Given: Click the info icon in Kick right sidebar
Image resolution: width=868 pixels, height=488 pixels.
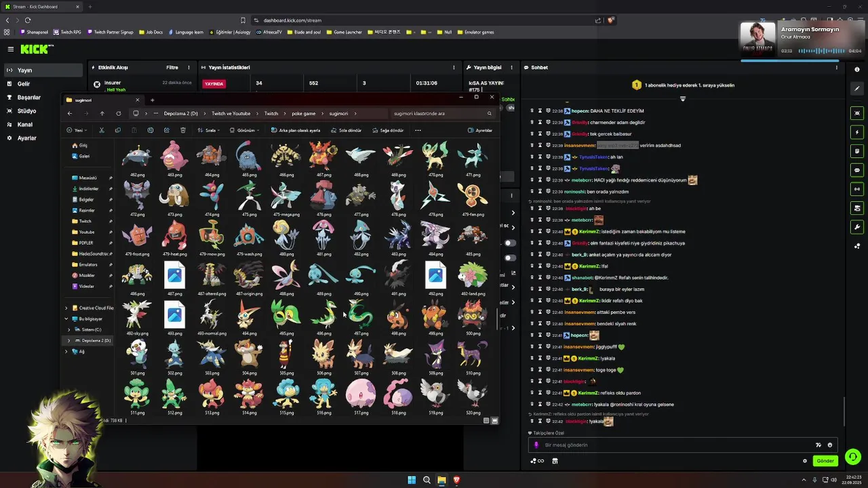Looking at the screenshot, I should pyautogui.click(x=857, y=70).
